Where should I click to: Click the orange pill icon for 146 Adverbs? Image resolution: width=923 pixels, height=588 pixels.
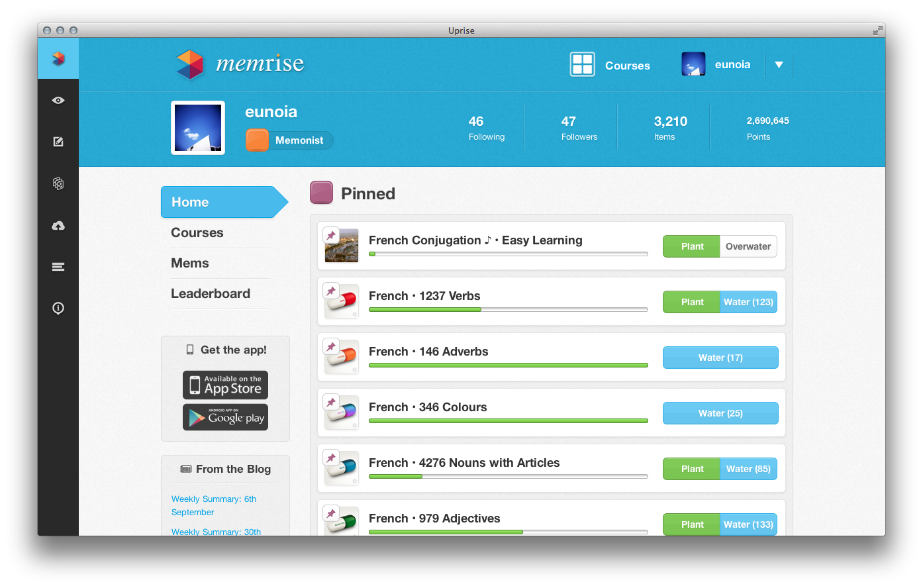click(343, 358)
